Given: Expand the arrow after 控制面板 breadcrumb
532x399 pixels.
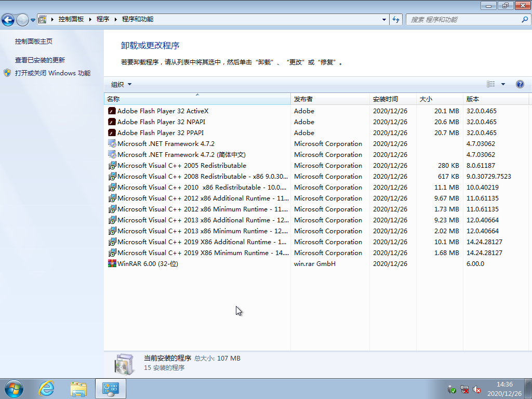Looking at the screenshot, I should click(90, 19).
